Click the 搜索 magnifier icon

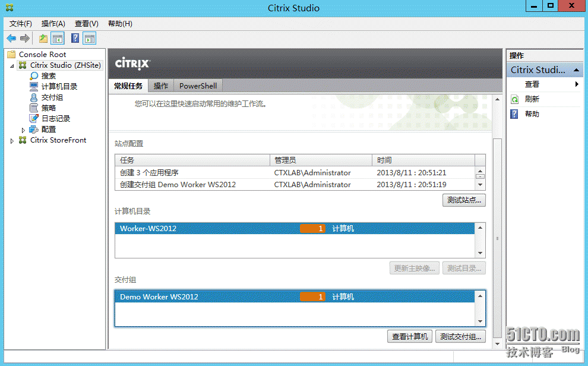pos(34,75)
